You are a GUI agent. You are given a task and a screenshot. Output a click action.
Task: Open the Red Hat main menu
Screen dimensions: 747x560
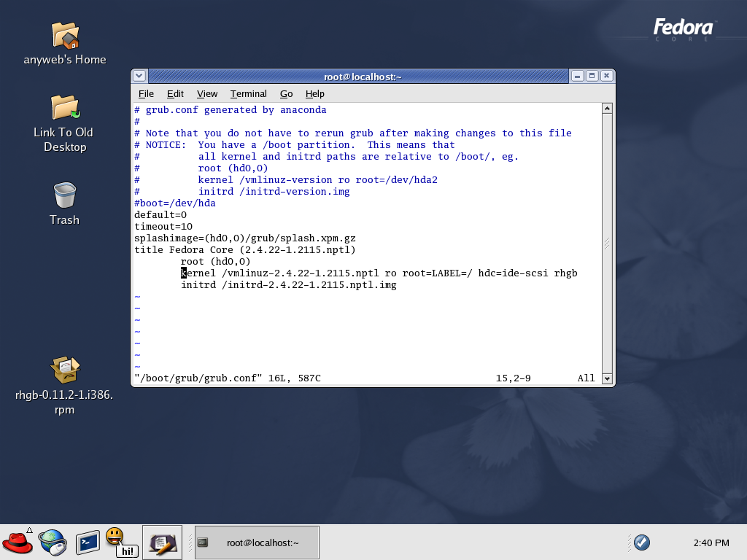pos(18,542)
